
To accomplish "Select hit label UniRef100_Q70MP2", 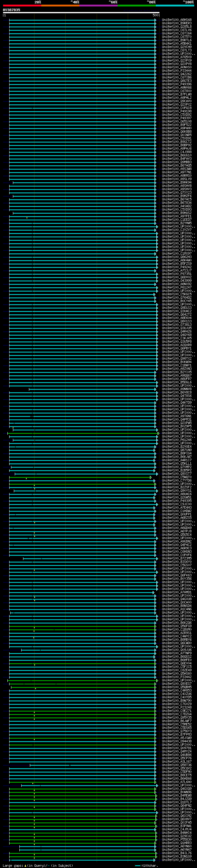I will coord(177,467).
